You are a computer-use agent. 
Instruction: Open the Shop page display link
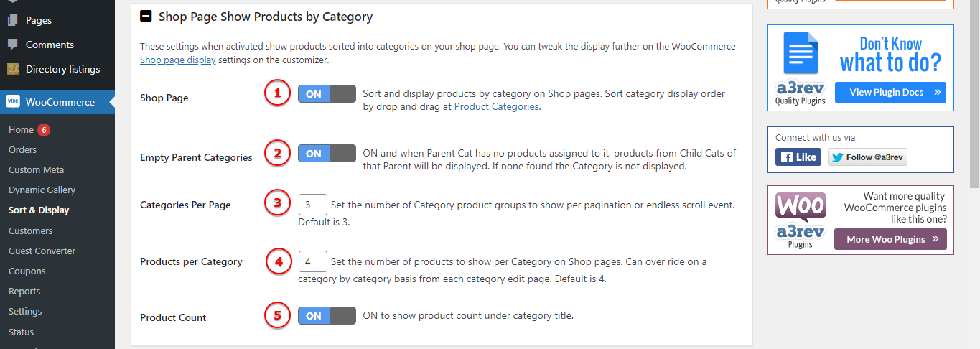coord(177,60)
